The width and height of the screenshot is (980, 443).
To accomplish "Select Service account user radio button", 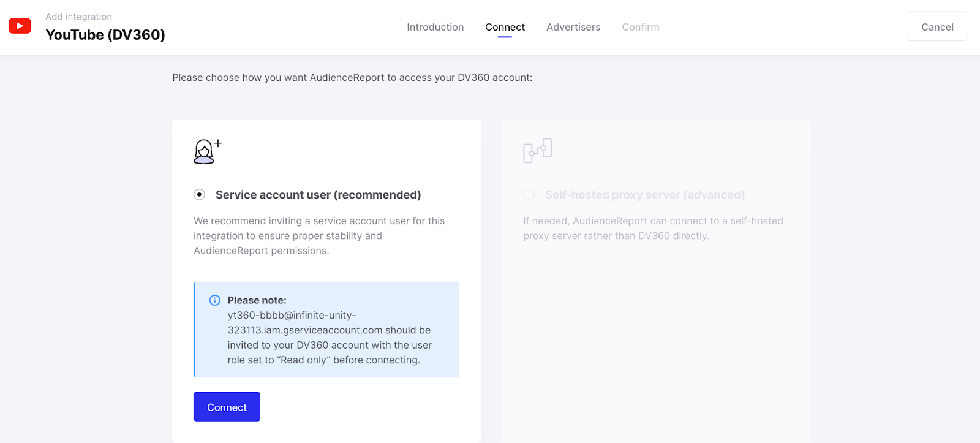I will click(199, 195).
